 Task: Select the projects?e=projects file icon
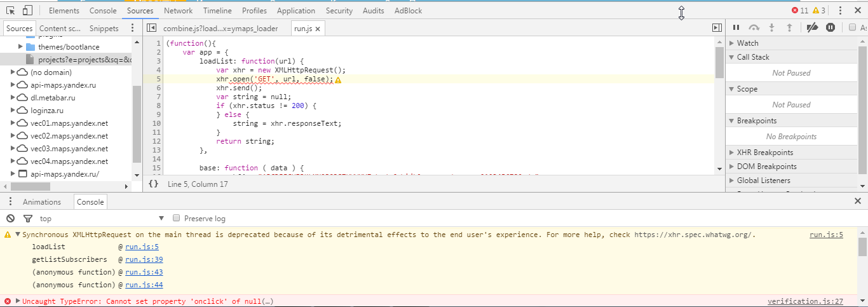click(x=30, y=60)
